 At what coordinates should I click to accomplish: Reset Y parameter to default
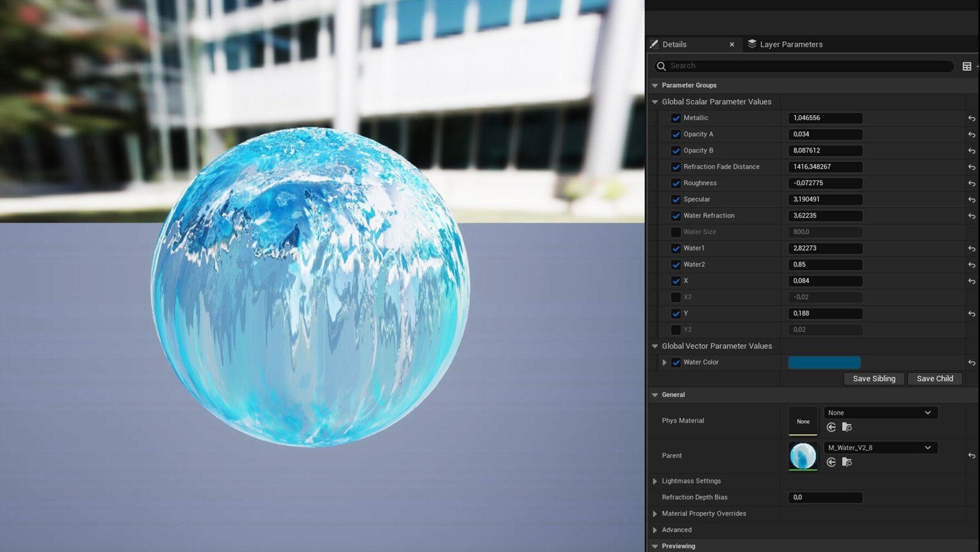point(971,314)
